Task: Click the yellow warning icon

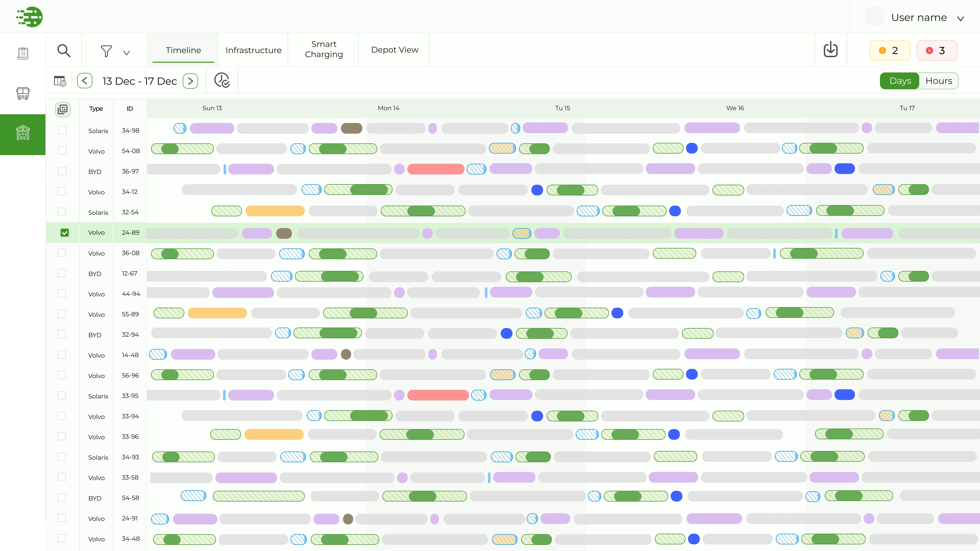Action: click(x=883, y=51)
